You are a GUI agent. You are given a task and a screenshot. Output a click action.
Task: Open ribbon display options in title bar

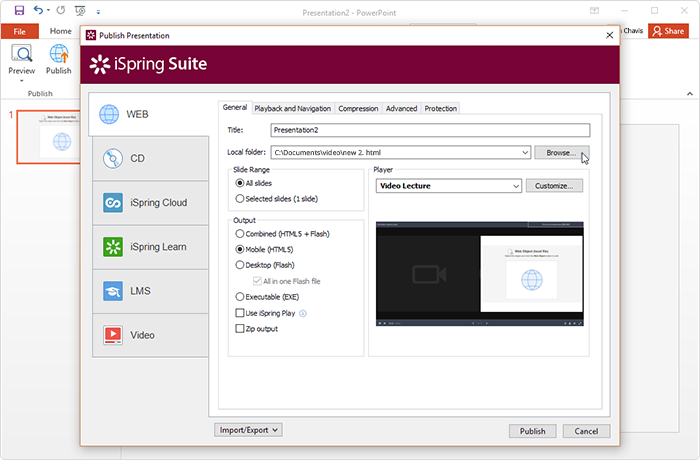594,11
